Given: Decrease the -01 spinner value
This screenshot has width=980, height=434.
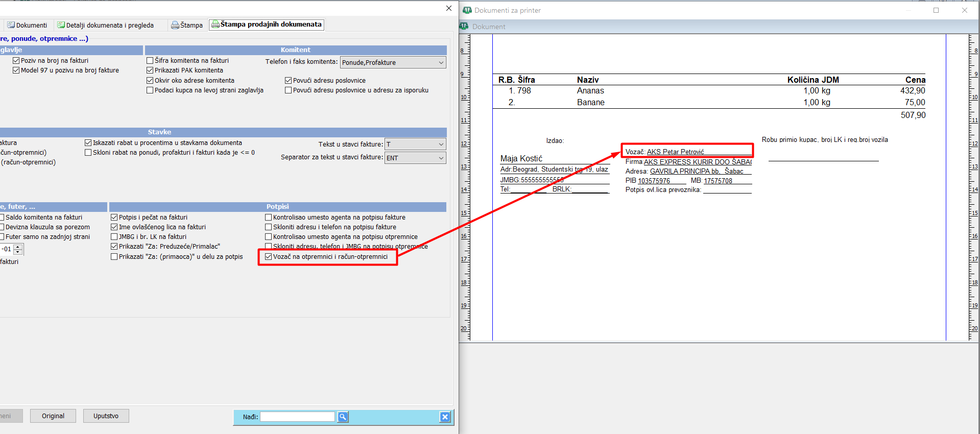Looking at the screenshot, I should tap(18, 252).
